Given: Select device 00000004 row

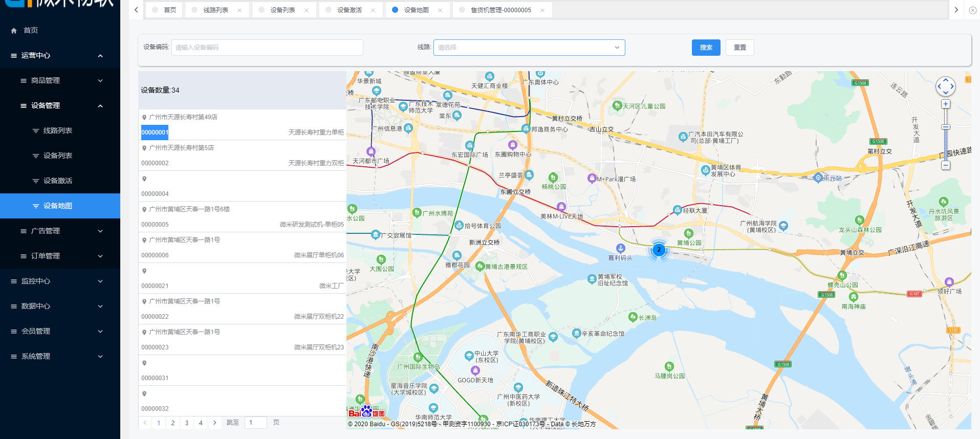Looking at the screenshot, I should (x=243, y=186).
